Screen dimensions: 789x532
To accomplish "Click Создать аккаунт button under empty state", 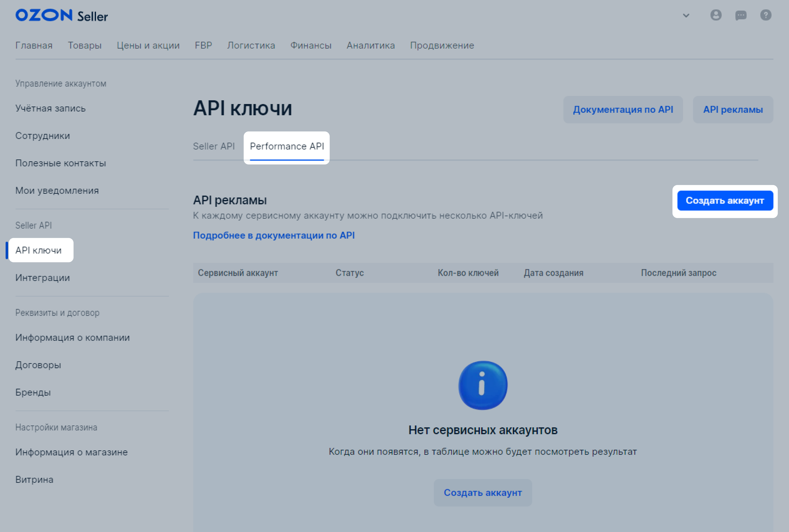I will tap(483, 493).
